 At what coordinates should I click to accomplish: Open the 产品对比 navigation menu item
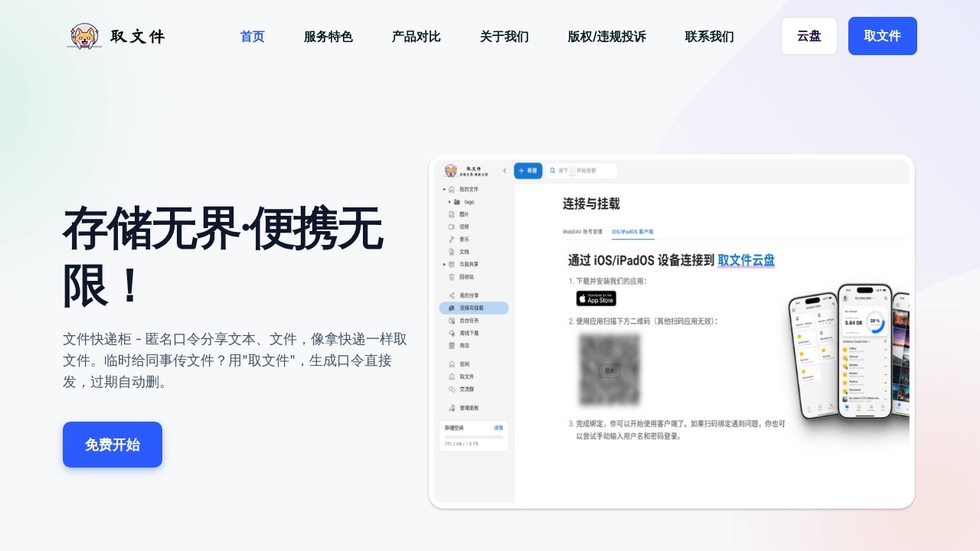point(416,36)
